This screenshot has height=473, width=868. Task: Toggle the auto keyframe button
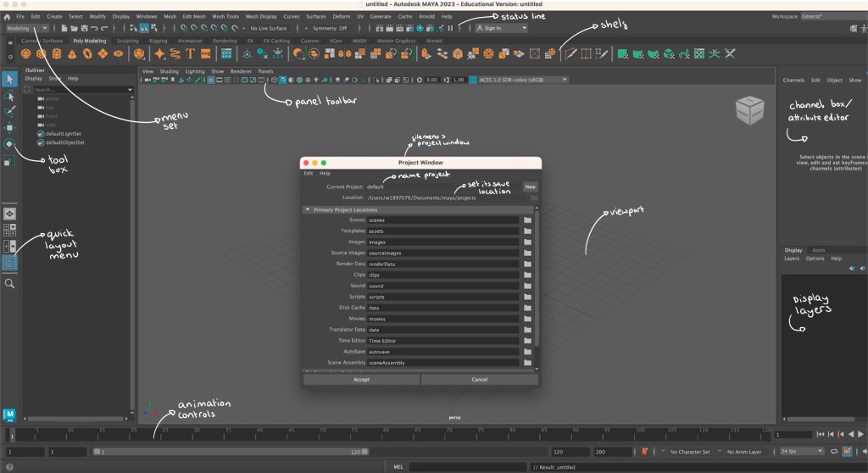(x=645, y=452)
